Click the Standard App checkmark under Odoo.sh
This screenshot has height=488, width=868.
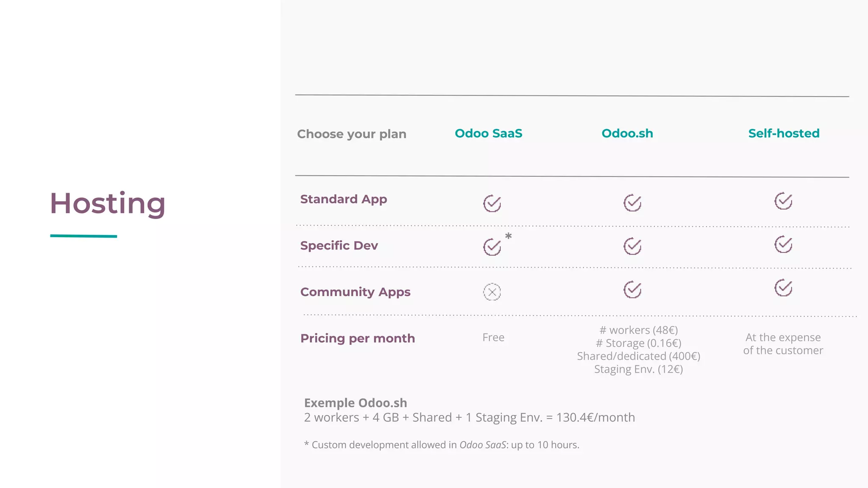(x=632, y=203)
